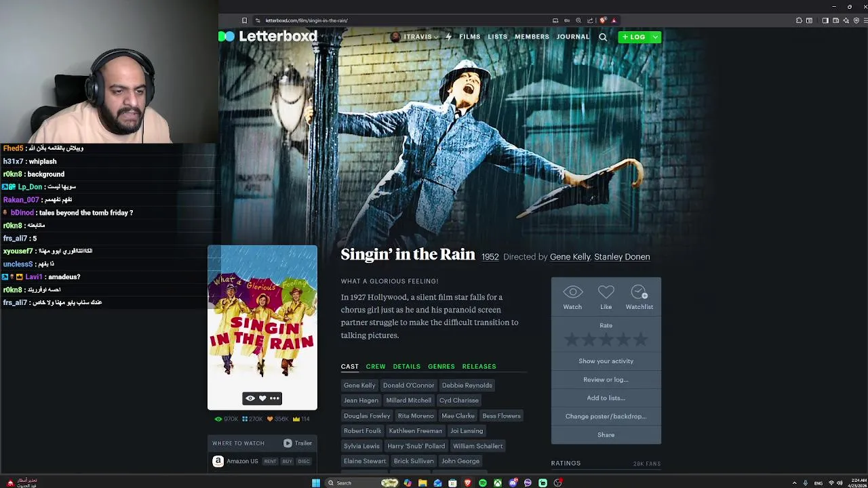
Task: Open cast member Donald O'Connor
Action: pos(408,385)
